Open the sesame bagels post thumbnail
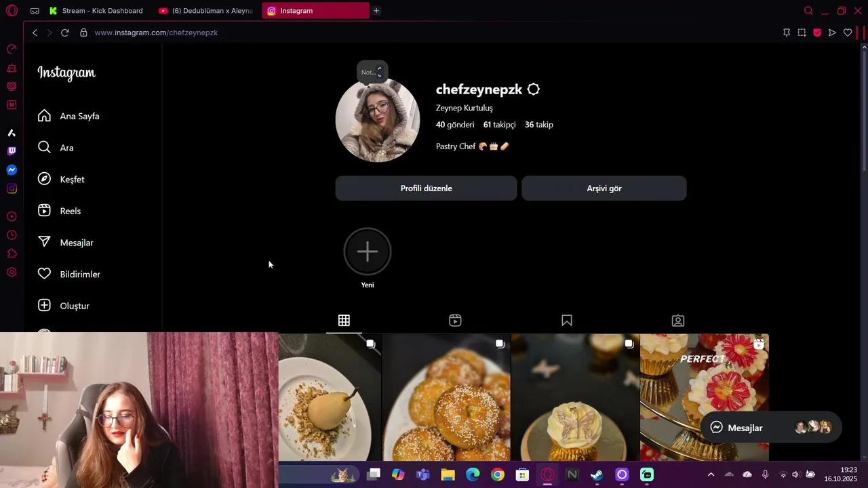This screenshot has height=488, width=868. point(446,397)
